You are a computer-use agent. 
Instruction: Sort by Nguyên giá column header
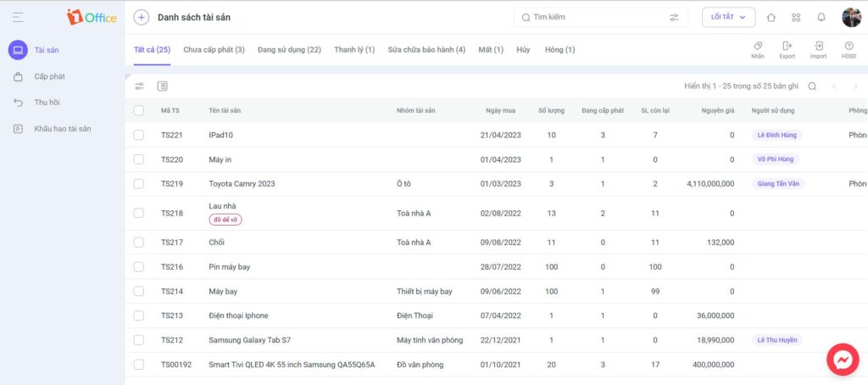tap(718, 110)
